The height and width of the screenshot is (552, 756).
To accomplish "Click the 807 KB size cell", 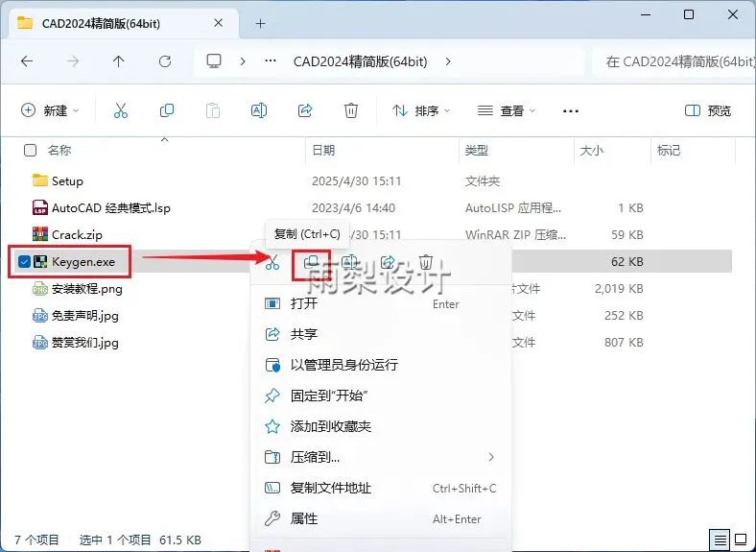I will tap(624, 342).
